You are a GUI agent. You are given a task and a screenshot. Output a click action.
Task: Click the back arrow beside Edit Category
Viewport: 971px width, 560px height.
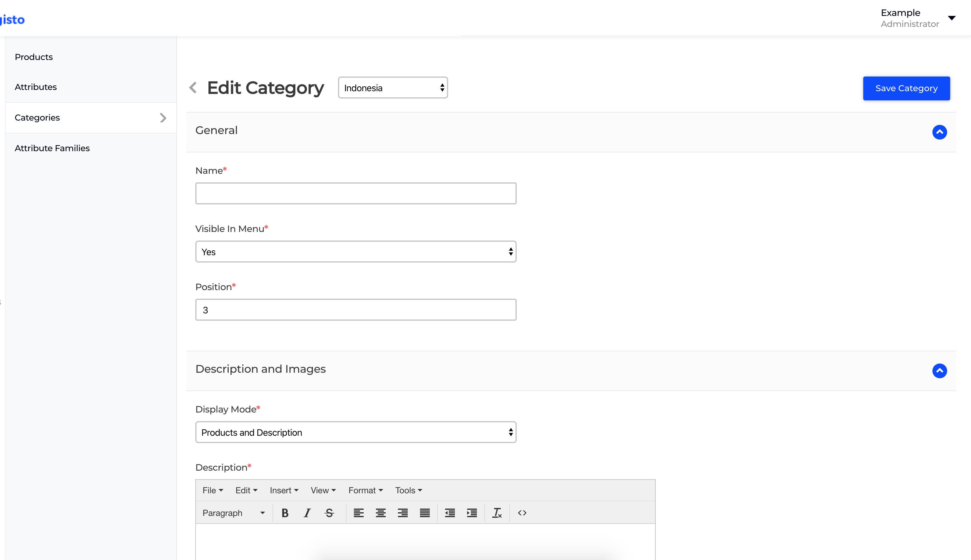coord(193,88)
